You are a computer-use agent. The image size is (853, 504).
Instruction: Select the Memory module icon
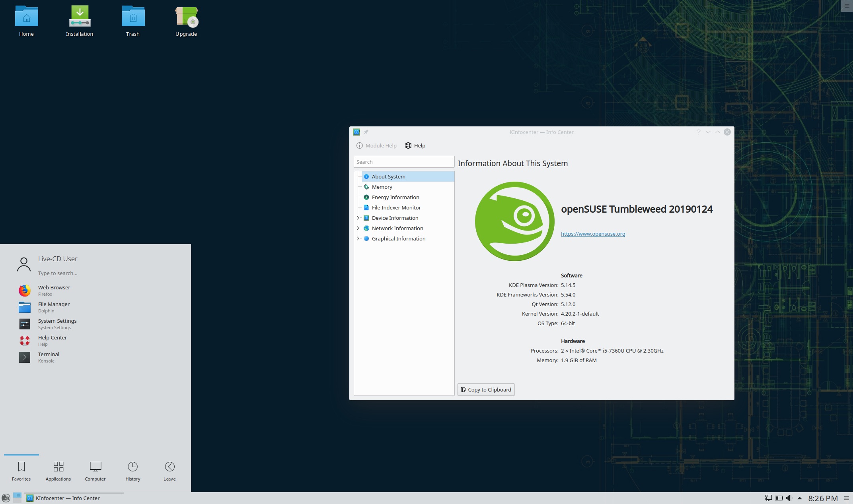(366, 187)
